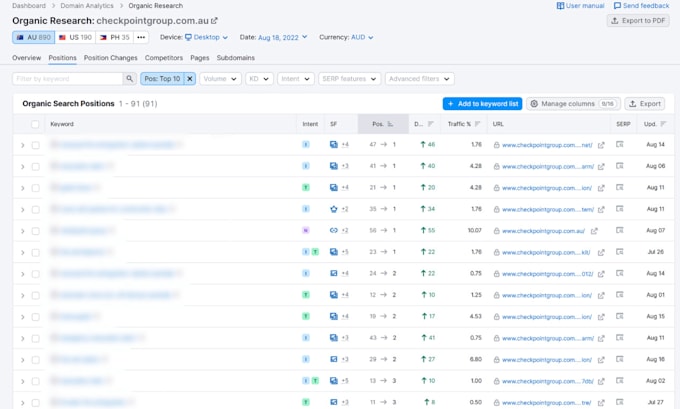
Task: Open SERP snapshot icon for Aug 14 first row
Action: [x=620, y=144]
